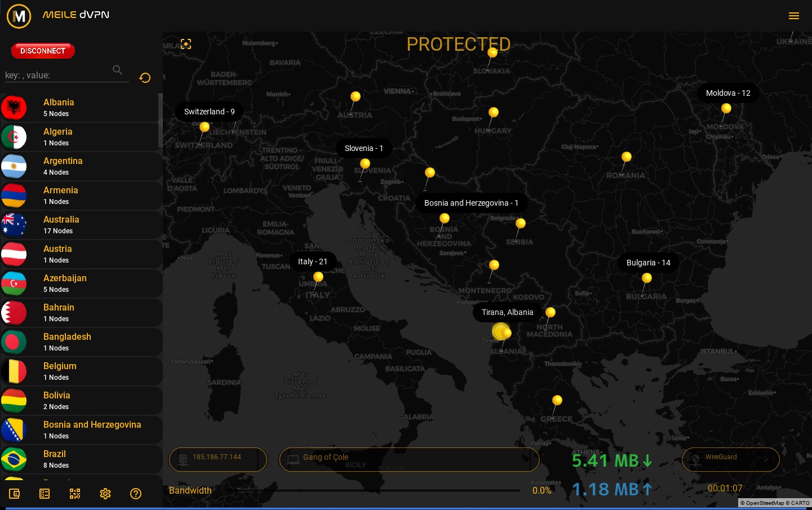Open the subscriptions list icon
The height and width of the screenshot is (510, 812).
pos(45,494)
